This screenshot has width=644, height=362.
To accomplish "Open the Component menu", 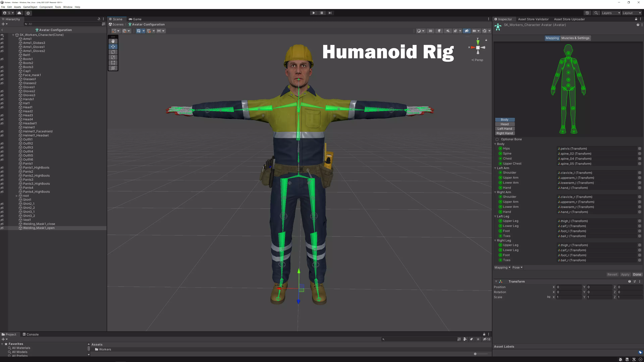I will [46, 7].
